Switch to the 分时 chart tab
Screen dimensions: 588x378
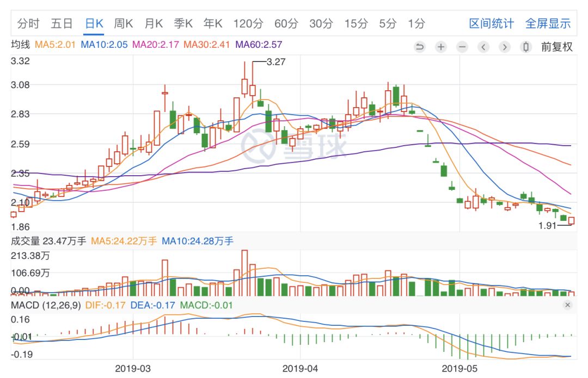(x=28, y=23)
